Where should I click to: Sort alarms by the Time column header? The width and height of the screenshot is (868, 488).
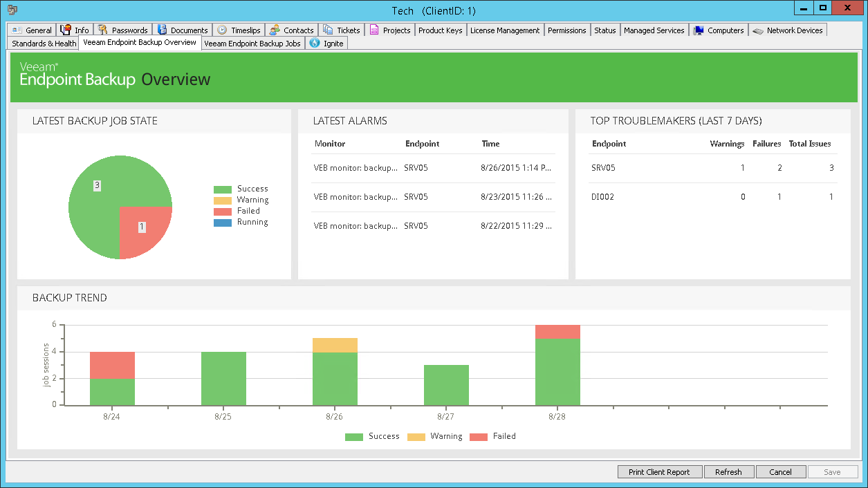[490, 144]
